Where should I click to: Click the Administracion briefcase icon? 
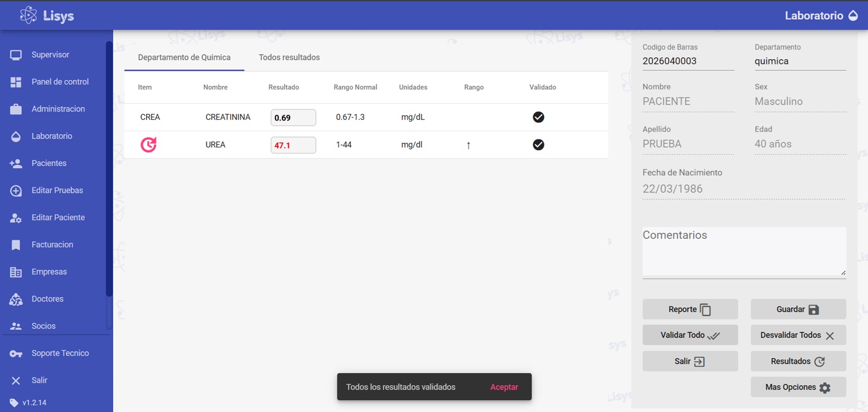click(x=16, y=109)
